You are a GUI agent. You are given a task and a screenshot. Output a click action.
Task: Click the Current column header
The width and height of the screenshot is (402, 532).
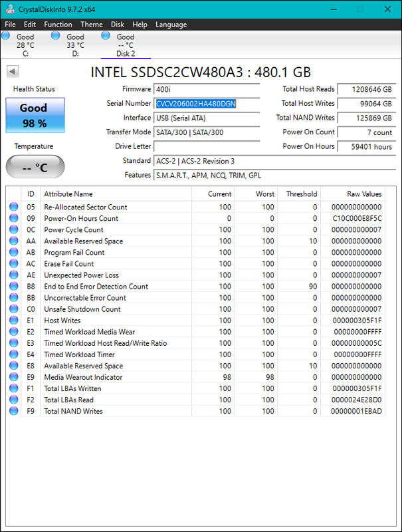(x=213, y=194)
